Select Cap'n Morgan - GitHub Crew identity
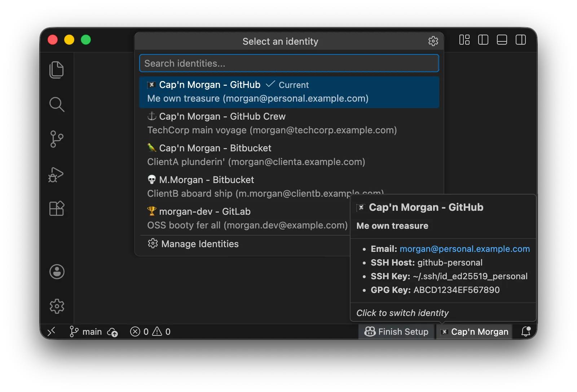The height and width of the screenshot is (392, 577). tap(289, 124)
